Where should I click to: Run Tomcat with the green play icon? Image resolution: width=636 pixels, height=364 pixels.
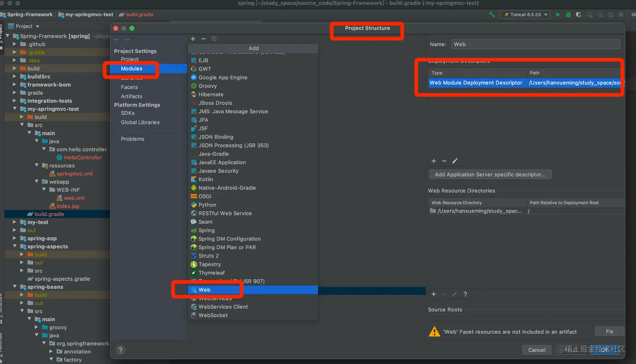[x=558, y=15]
